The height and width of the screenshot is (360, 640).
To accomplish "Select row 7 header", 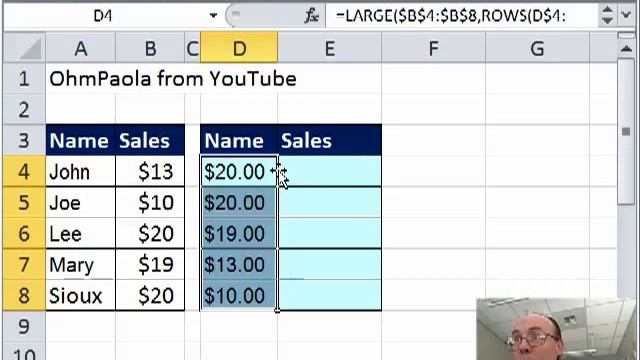I will pyautogui.click(x=24, y=264).
